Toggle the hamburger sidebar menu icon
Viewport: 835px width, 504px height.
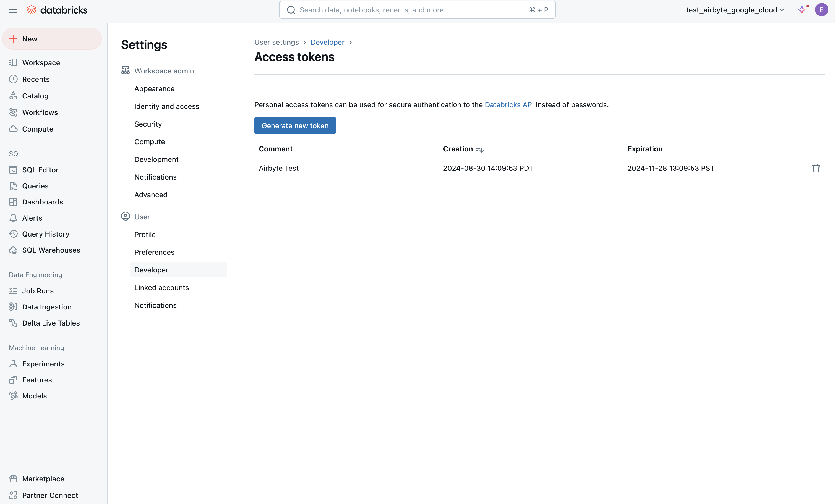[13, 10]
